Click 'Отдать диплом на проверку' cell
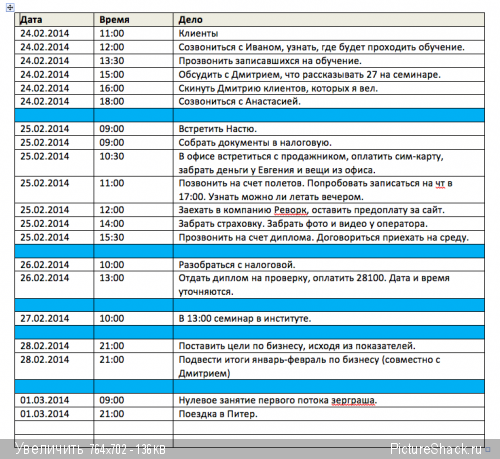 pos(329,285)
